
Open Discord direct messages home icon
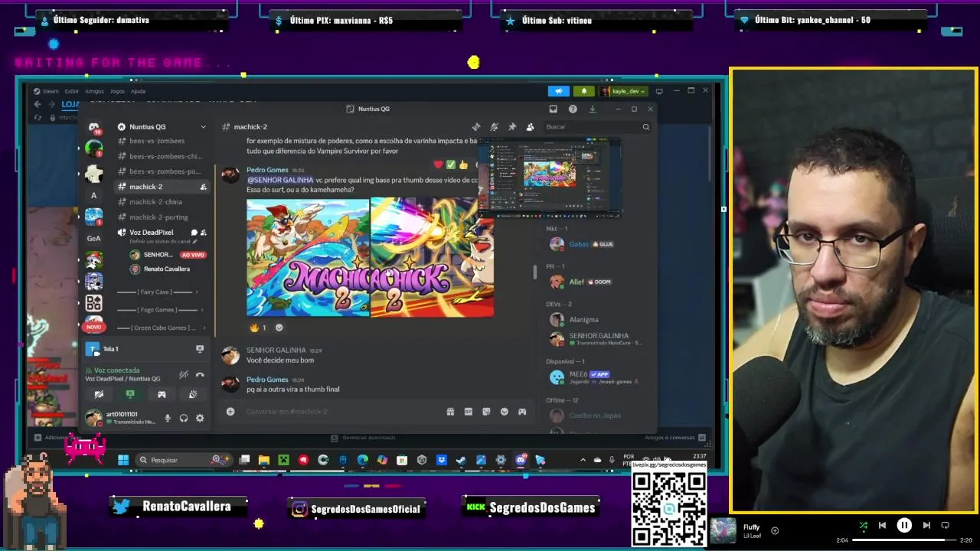tap(94, 127)
